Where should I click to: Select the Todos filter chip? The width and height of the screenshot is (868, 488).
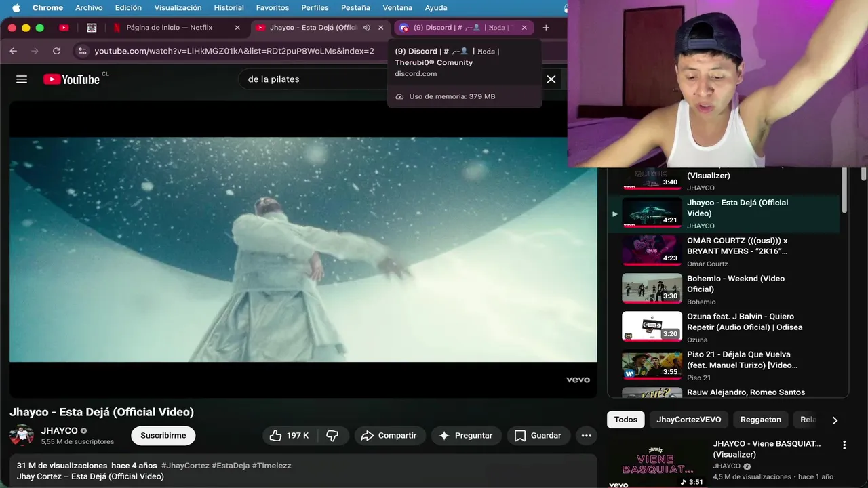[x=626, y=420]
